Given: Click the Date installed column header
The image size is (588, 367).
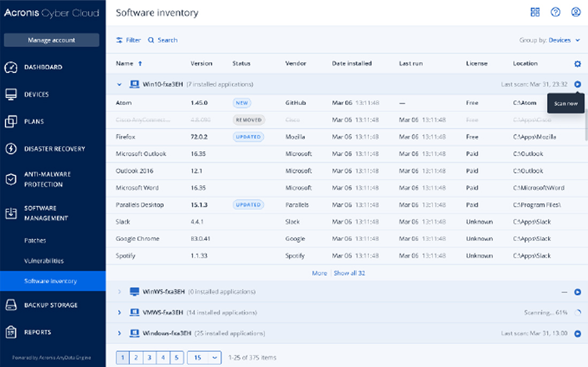Looking at the screenshot, I should [x=352, y=64].
